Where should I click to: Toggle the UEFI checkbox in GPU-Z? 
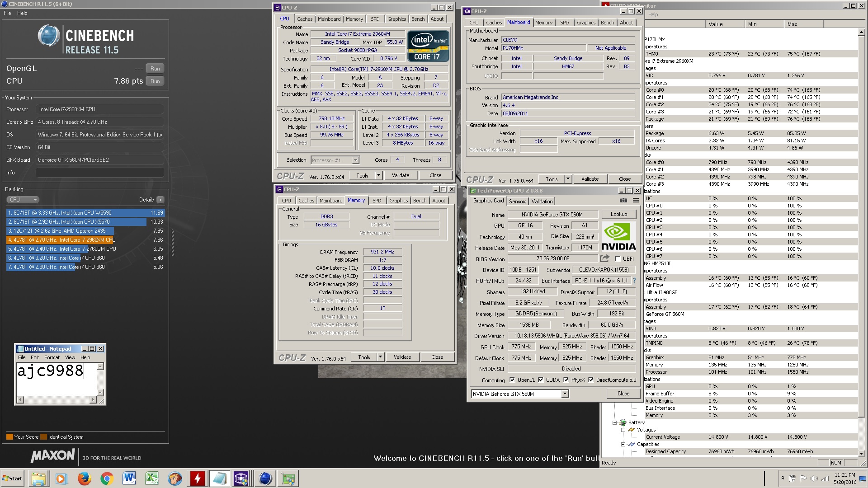618,258
